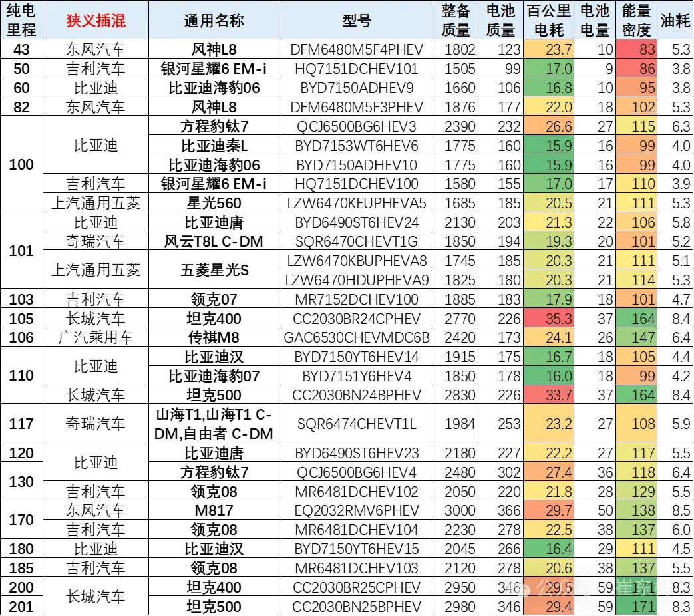Click model code CC2030BN24BPHEV
Viewport: 694px width, 616px height.
tap(357, 394)
